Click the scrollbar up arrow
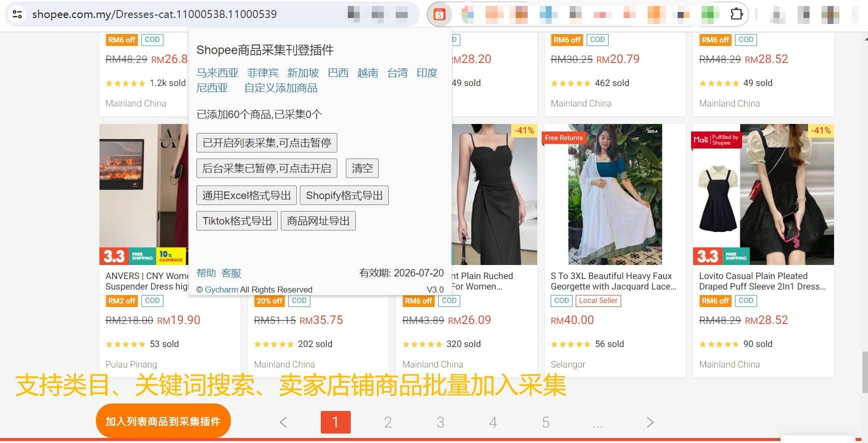 pos(865,38)
